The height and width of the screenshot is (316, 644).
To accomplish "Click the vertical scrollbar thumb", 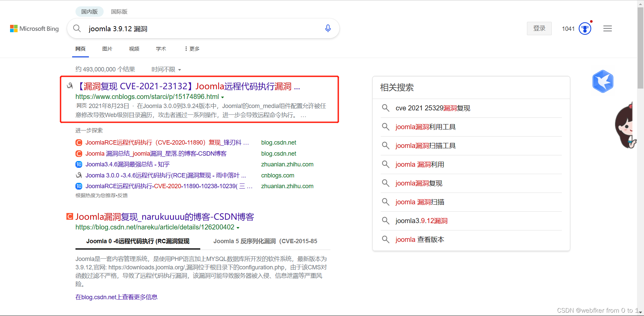I will (640, 48).
